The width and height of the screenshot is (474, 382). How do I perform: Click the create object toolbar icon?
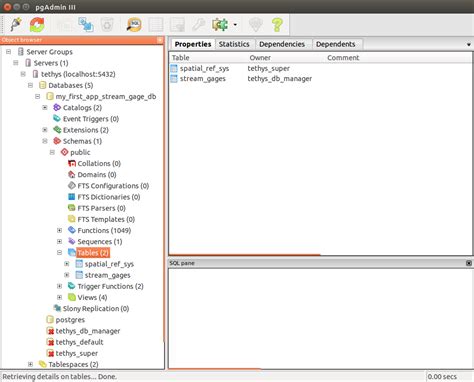(x=86, y=25)
